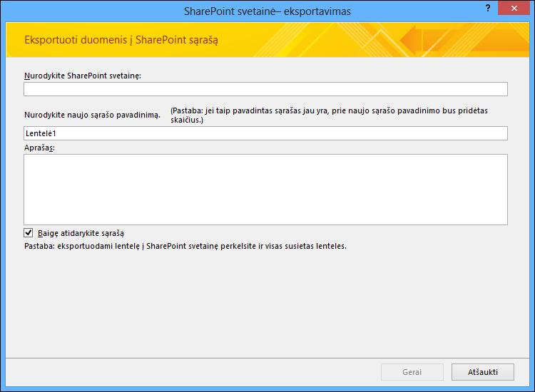Cancel the export with Atšaukti
Viewport: 535px width, 392px height.
pyautogui.click(x=483, y=372)
